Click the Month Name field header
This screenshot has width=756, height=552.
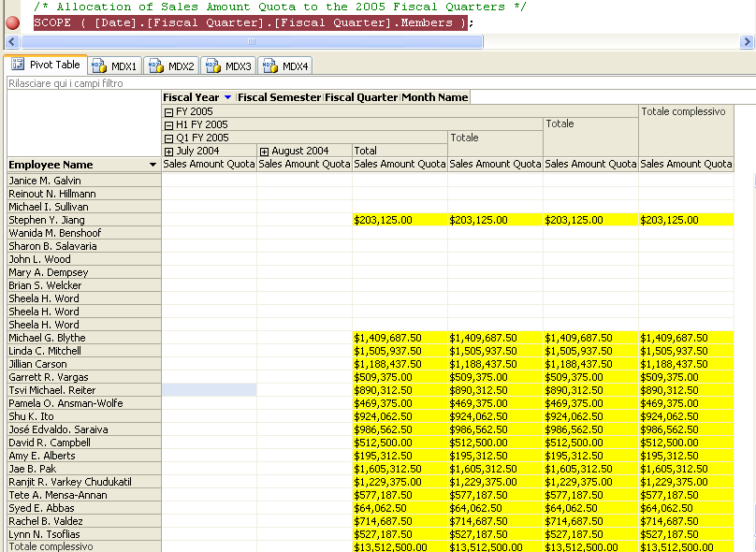tap(434, 97)
